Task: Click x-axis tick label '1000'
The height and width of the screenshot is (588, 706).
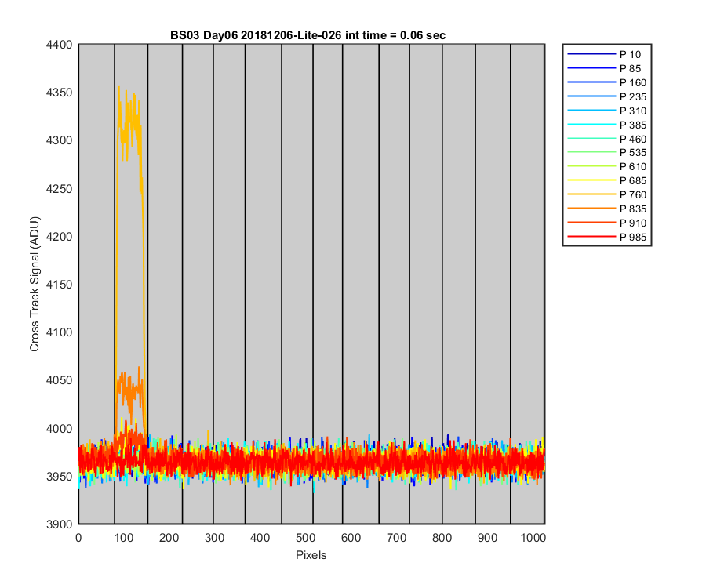Action: (533, 538)
